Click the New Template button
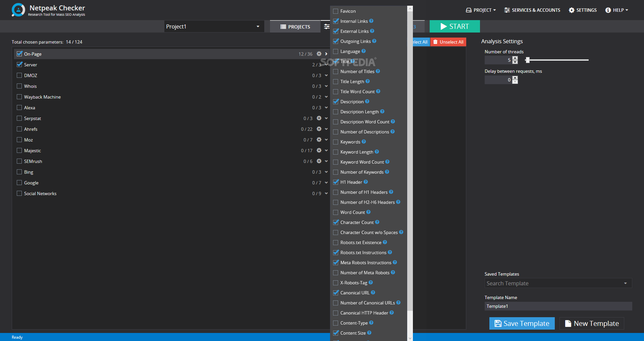Screen dimensions: 644x341 pos(592,324)
